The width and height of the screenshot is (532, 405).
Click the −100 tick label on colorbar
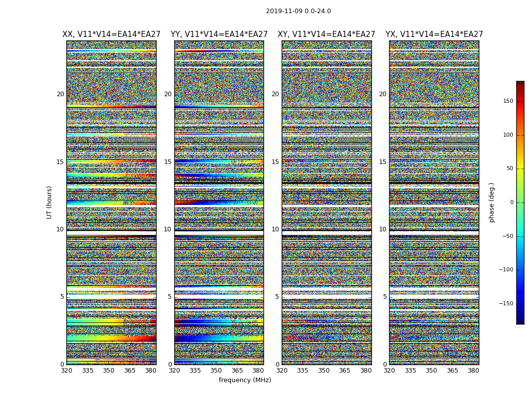[506, 269]
